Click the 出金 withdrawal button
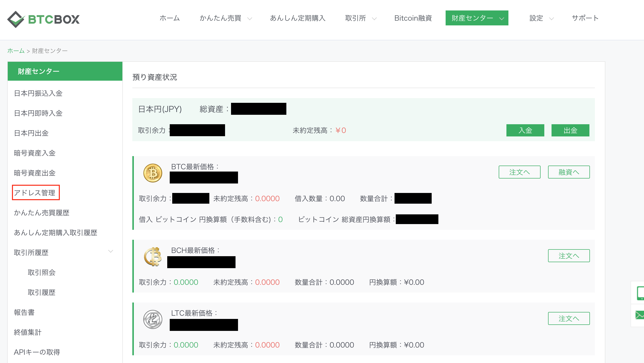 570,130
